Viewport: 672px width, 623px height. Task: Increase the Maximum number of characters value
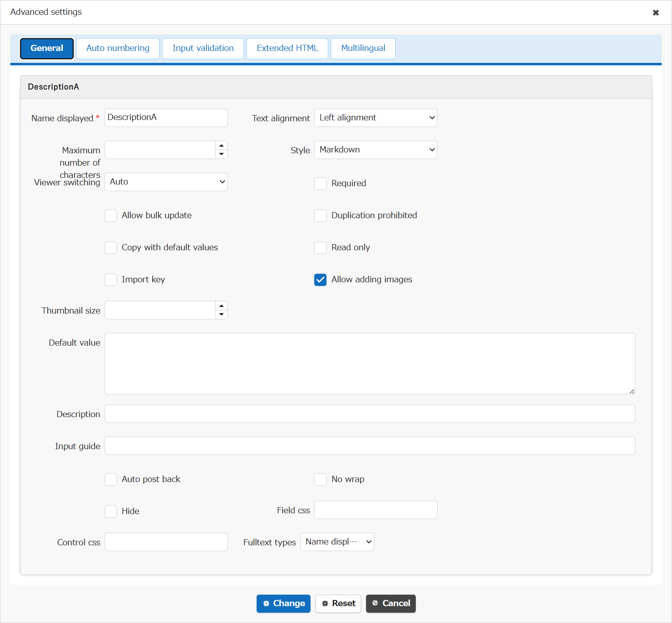pos(221,145)
